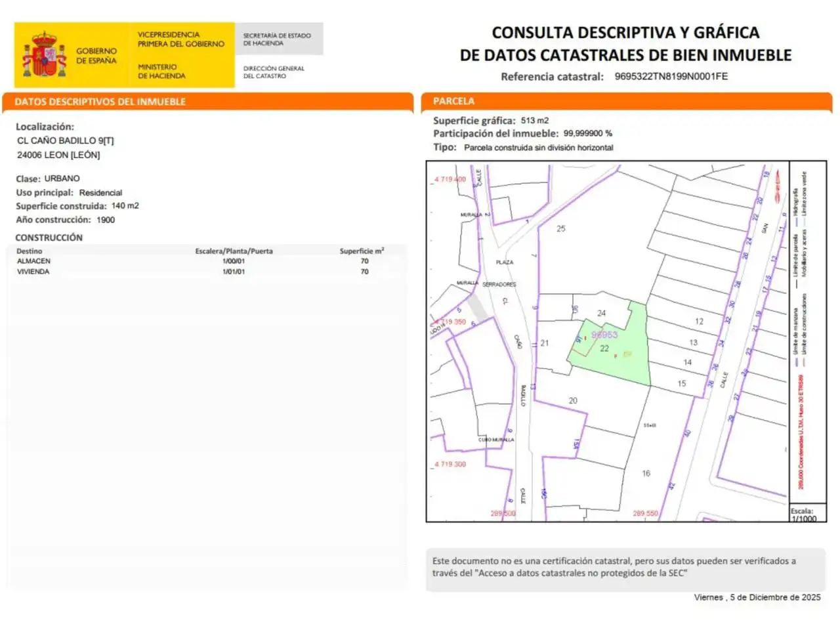Screen dimensions: 840x630
Task: Click the 'Referencia catastral:' label
Action: (552, 77)
